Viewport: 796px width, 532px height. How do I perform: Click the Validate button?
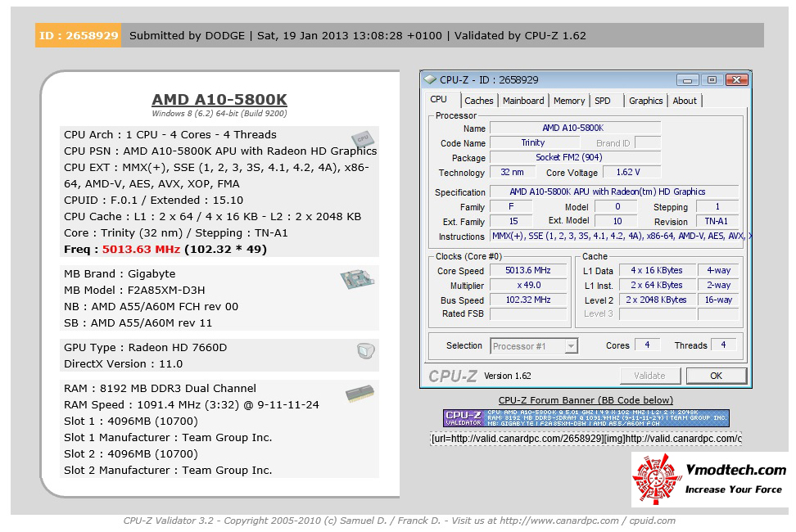tap(649, 376)
